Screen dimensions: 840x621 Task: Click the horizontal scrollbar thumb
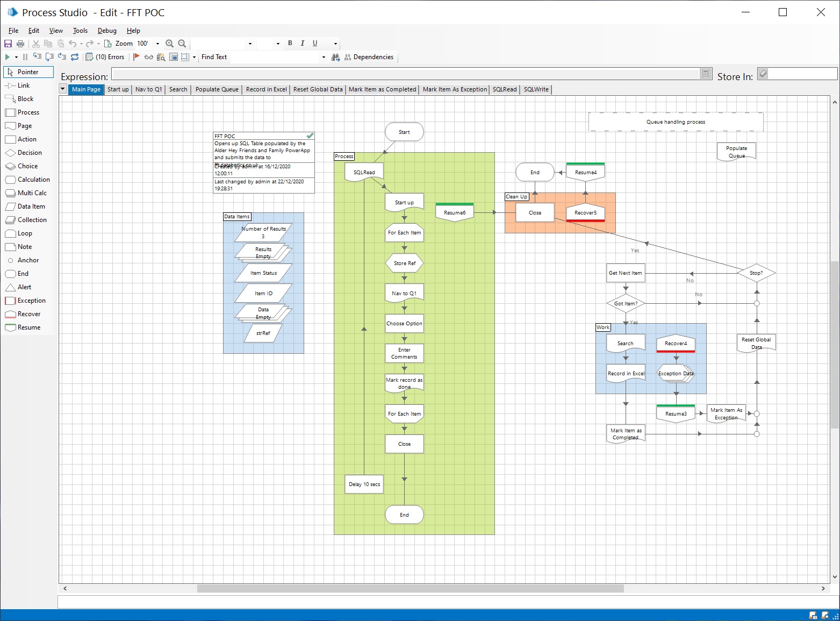[x=410, y=588]
